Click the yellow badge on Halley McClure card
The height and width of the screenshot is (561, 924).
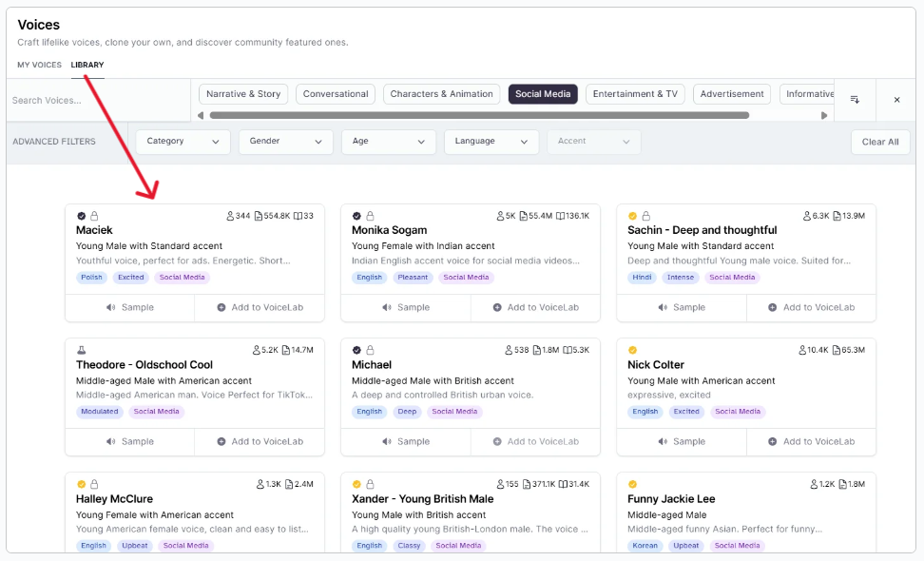coord(82,484)
